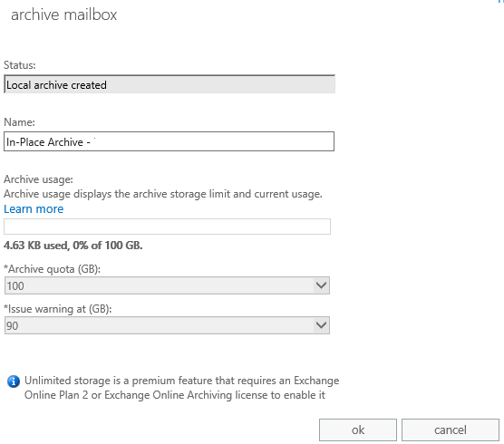504x444 pixels.
Task: Click the Archive usage heading
Action: [x=39, y=179]
